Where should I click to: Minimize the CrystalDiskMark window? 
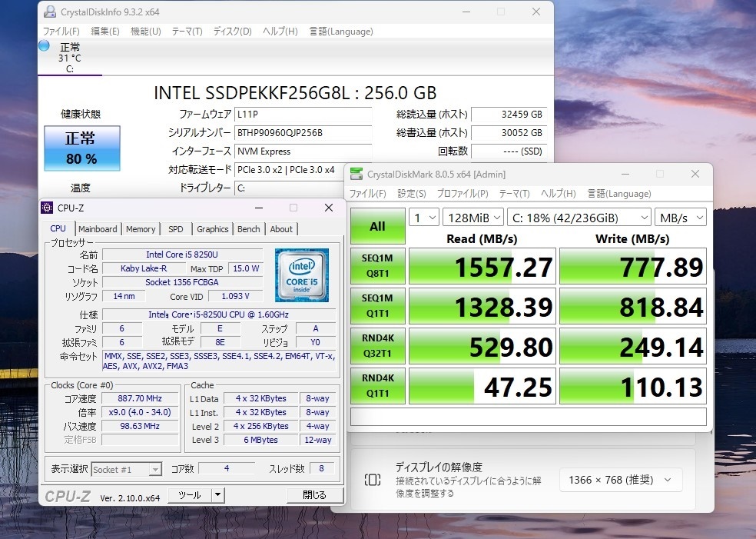pos(625,175)
